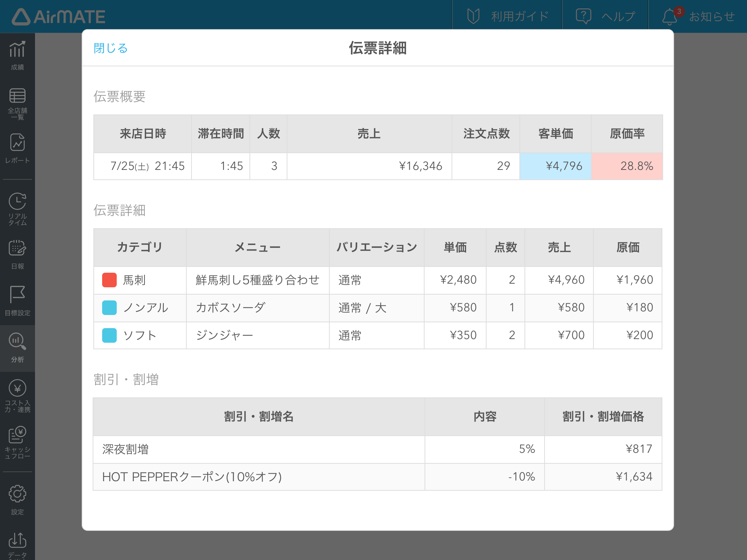Select the highlighted ¥4,796 cell
Screen dimensions: 747x560
coord(556,166)
